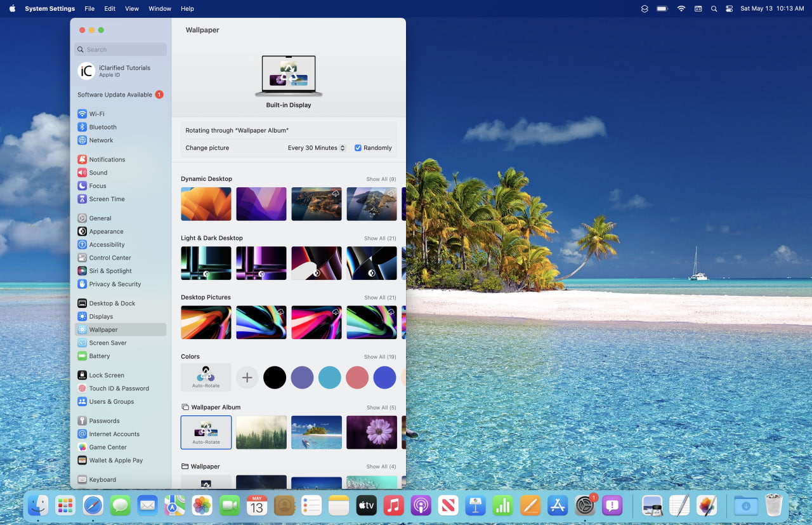
Task: Open the Edit menu
Action: point(110,8)
